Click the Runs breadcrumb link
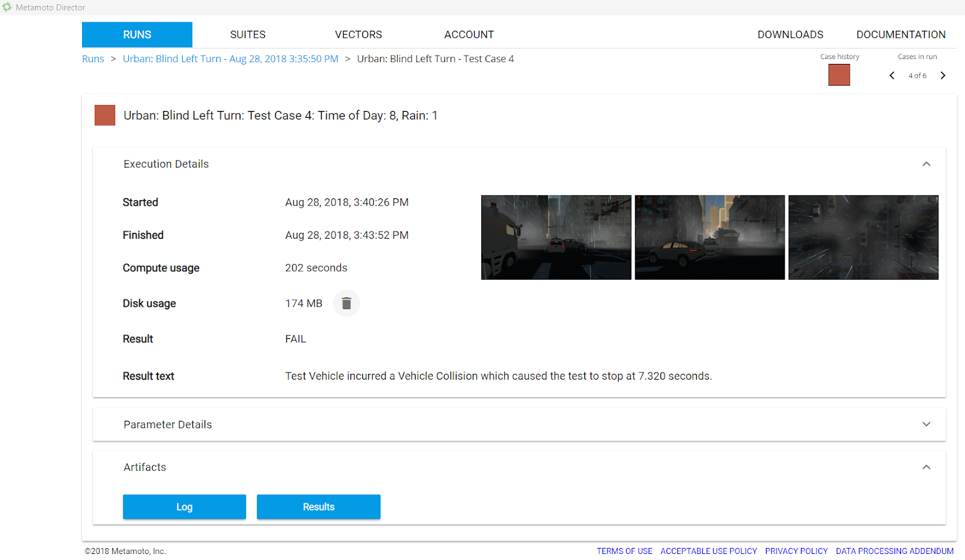The width and height of the screenshot is (965, 560). point(93,58)
